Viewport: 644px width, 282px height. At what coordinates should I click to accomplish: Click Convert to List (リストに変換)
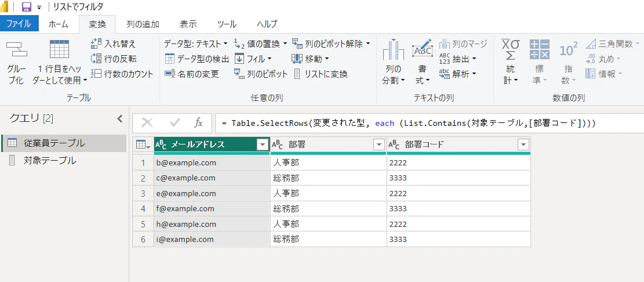pos(320,74)
